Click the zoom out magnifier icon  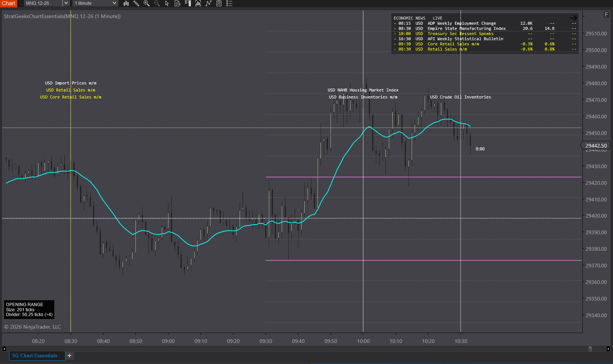(x=157, y=3)
